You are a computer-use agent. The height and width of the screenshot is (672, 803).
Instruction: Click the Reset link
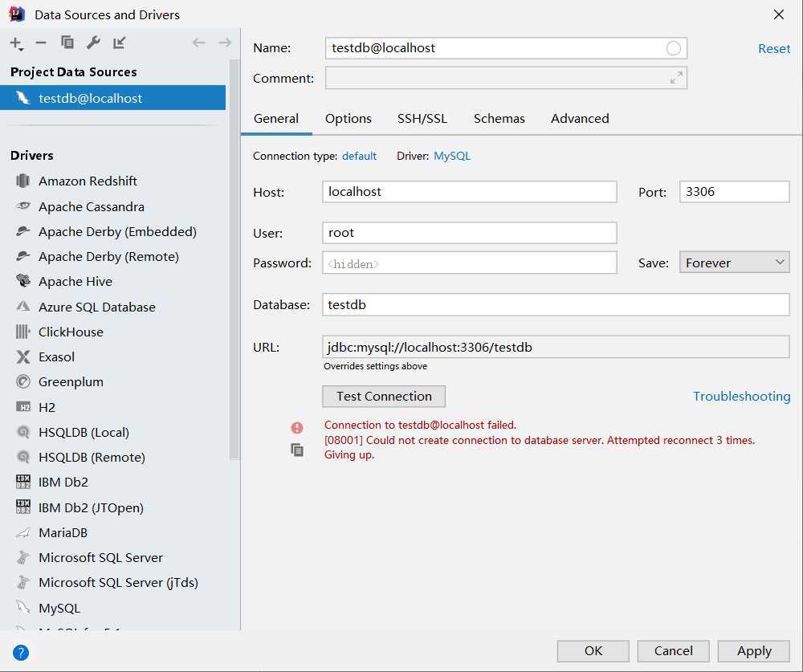coord(774,49)
